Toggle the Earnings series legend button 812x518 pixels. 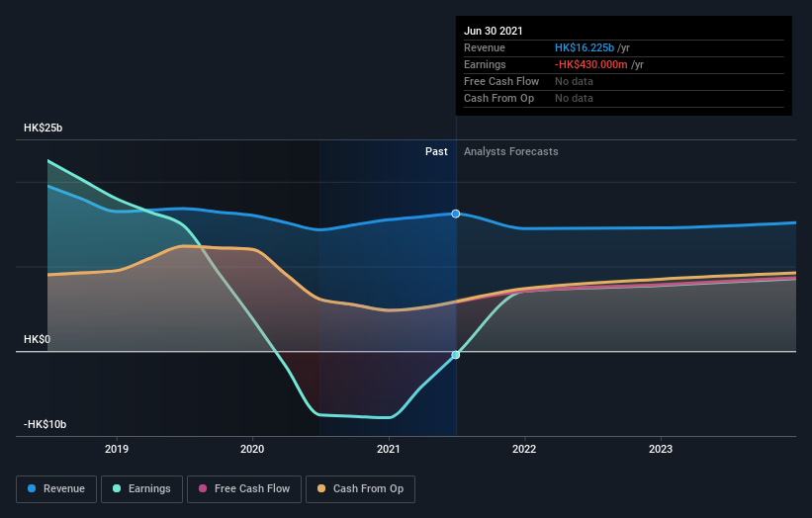[141, 489]
